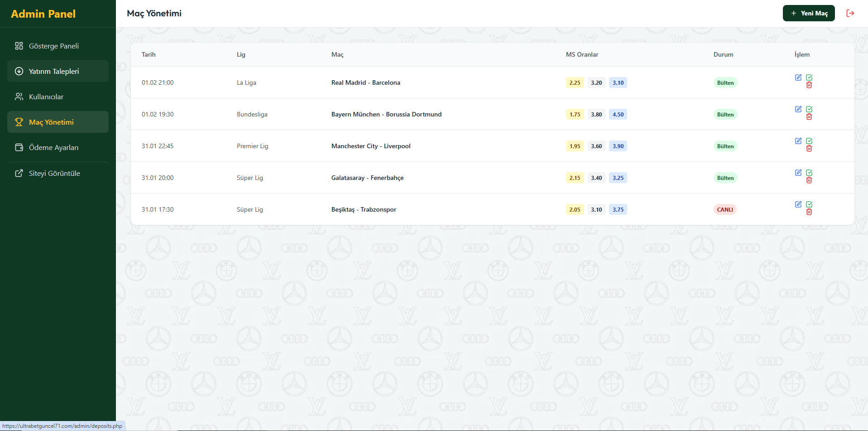Click the download arrow icon beside Yatırım Talepleri
The image size is (868, 431).
19,71
